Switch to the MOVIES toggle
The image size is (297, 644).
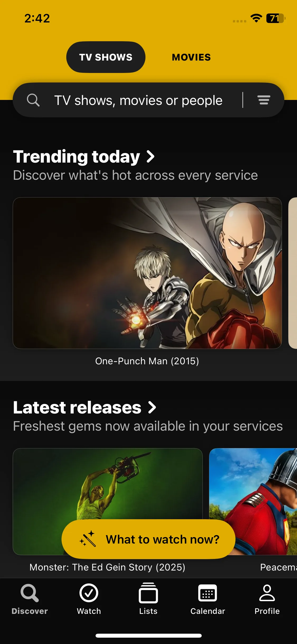point(191,57)
